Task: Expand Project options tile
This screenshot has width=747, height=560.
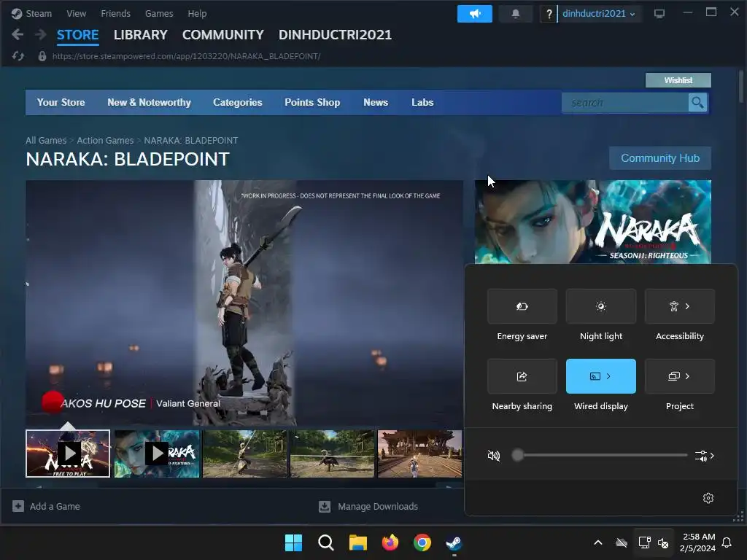Action: point(680,376)
